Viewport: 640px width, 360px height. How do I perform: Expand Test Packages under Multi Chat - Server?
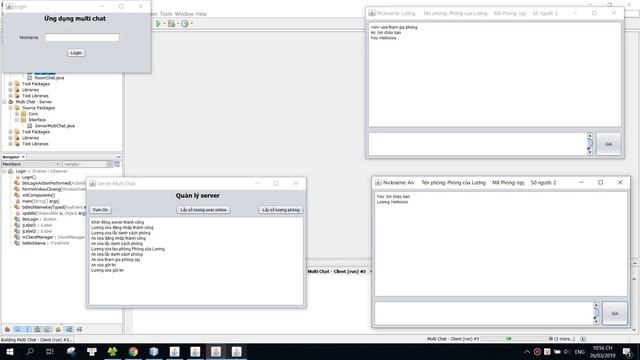coord(11,132)
